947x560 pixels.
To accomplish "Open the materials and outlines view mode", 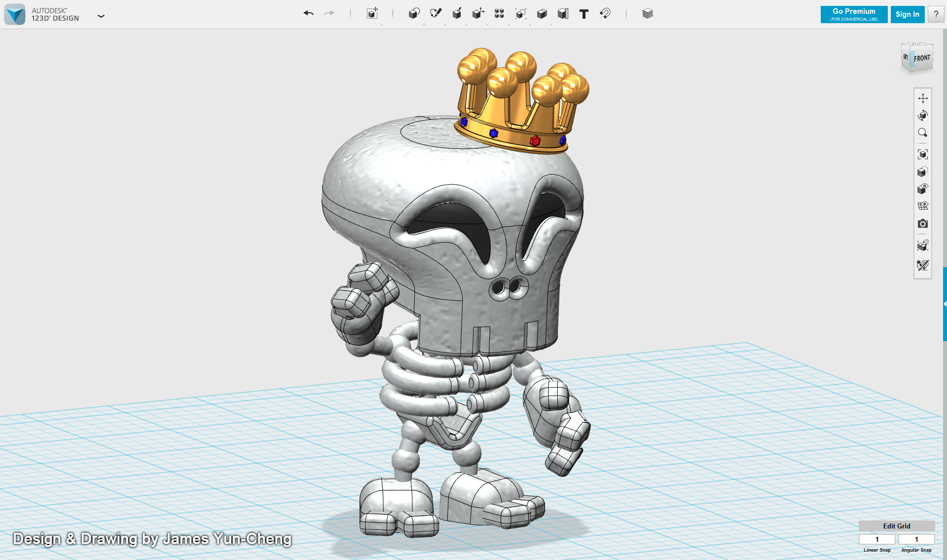I will [x=922, y=172].
